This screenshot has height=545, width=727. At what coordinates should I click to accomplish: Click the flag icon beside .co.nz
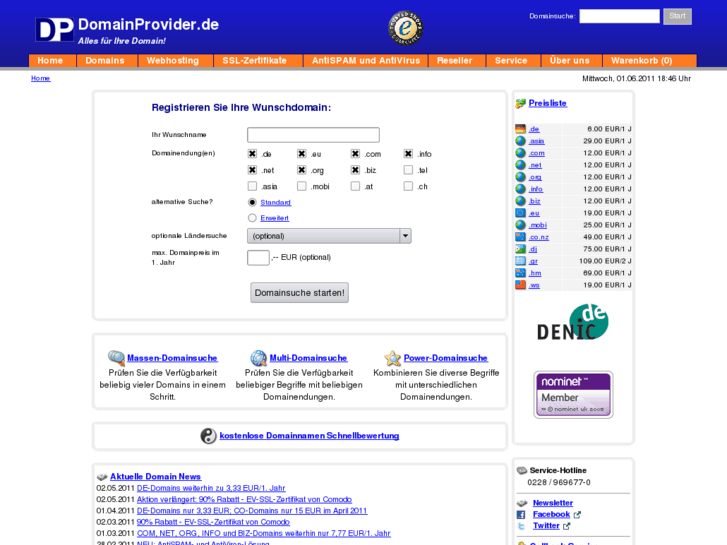click(521, 237)
